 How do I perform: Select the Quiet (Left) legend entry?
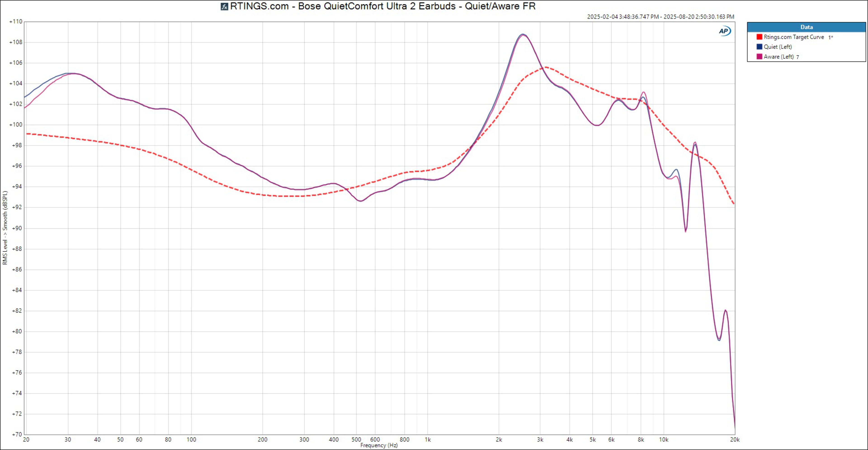click(x=777, y=47)
